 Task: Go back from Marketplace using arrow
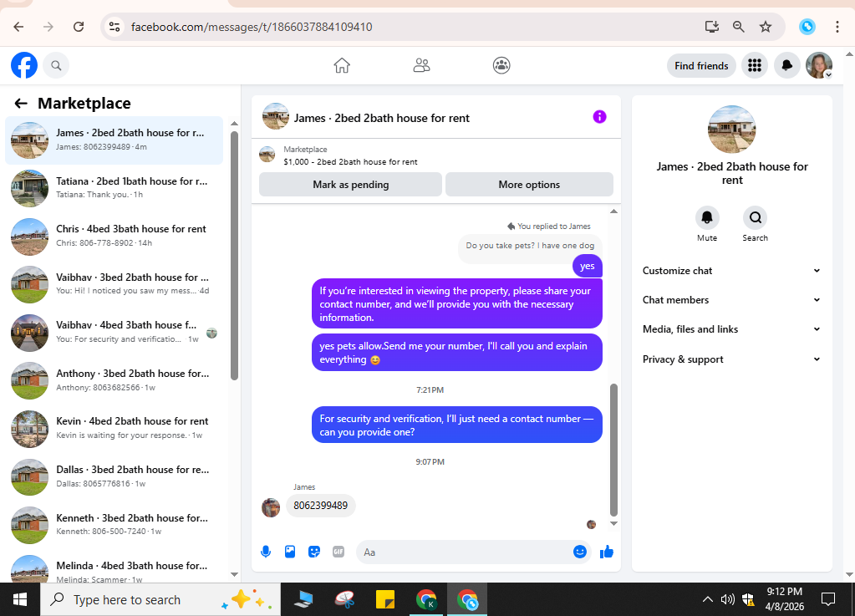[21, 103]
